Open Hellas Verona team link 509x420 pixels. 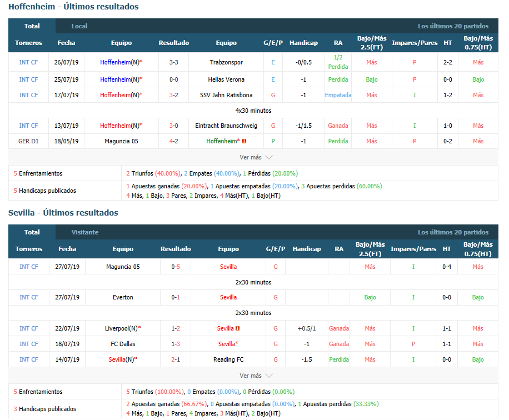(x=226, y=79)
